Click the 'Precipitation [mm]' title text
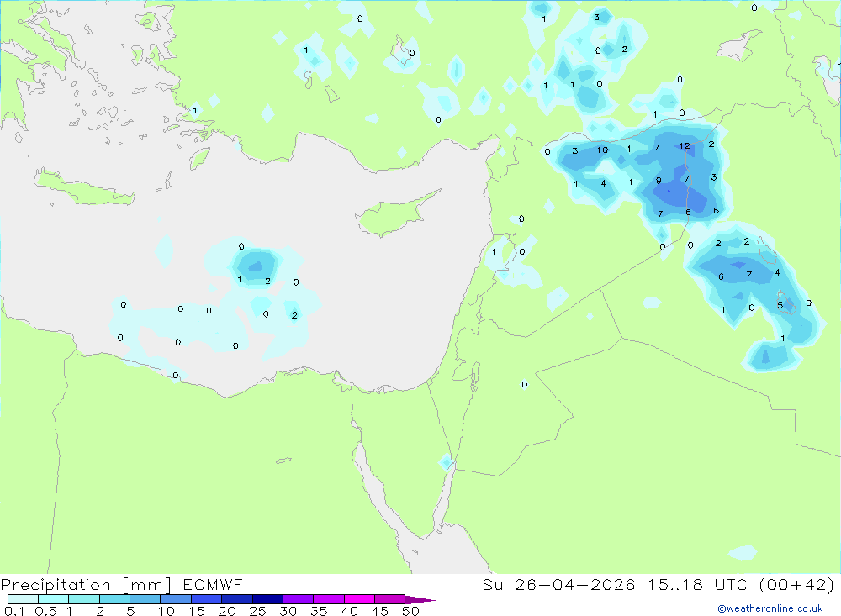The width and height of the screenshot is (841, 616). (86, 585)
